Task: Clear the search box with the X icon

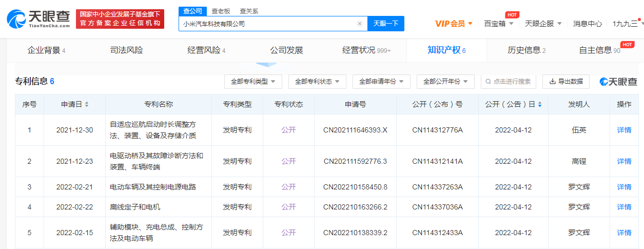Action: 360,24
